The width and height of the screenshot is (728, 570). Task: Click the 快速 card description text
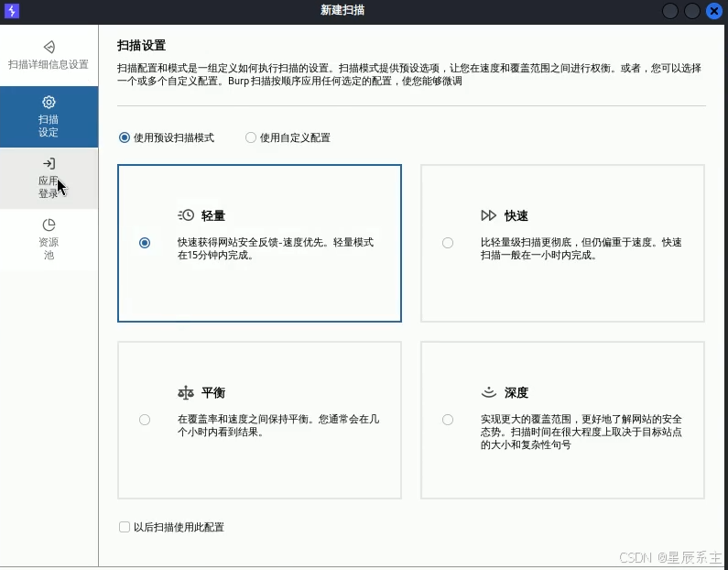[x=581, y=248]
